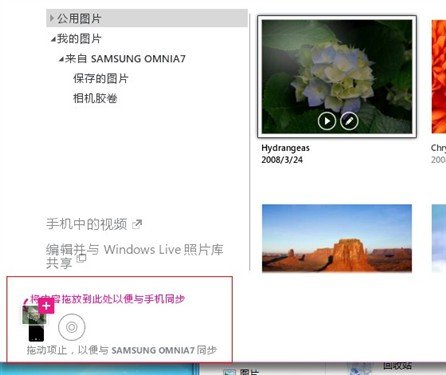Click the Hydrangeas file name label
This screenshot has width=446, height=375.
click(x=285, y=148)
